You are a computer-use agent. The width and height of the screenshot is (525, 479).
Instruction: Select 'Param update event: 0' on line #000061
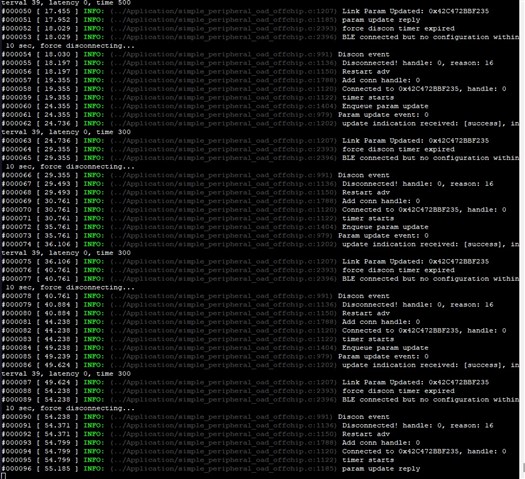click(x=383, y=115)
